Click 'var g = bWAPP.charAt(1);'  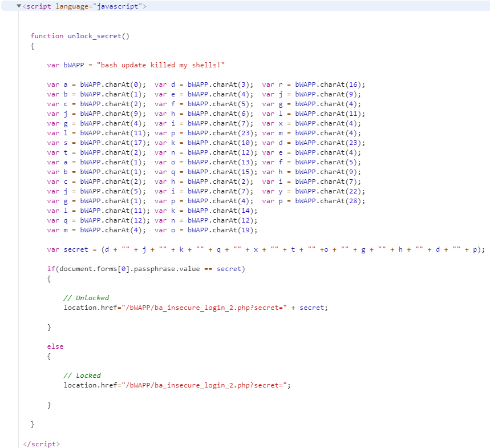(x=96, y=201)
